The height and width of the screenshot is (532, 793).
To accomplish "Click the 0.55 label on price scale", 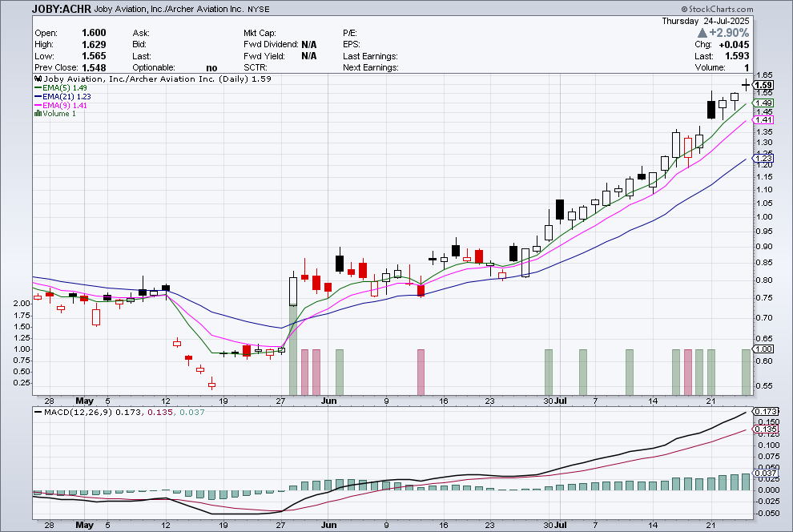I will click(x=765, y=386).
